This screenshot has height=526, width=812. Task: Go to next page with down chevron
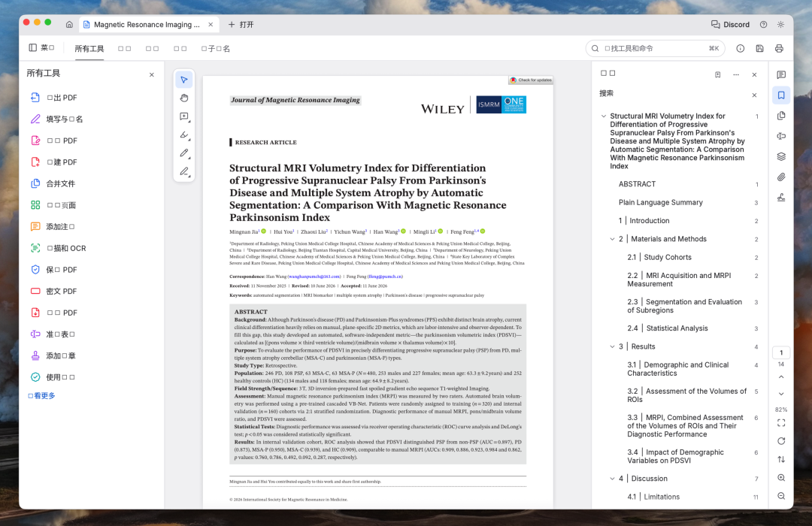(781, 394)
